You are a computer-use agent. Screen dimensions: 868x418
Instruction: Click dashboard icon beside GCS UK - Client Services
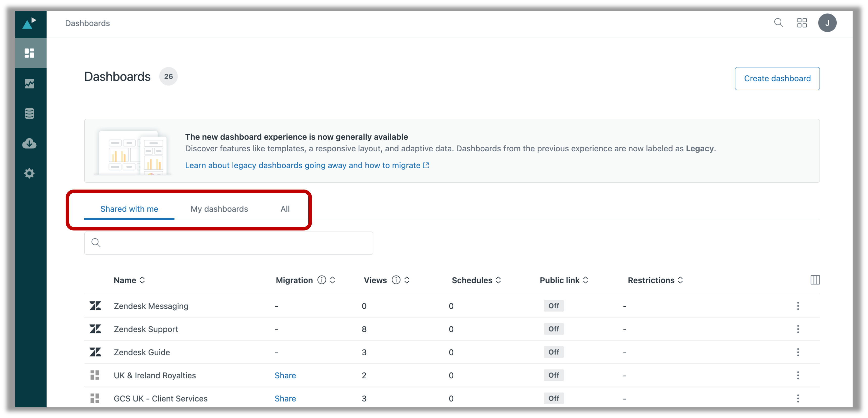coord(95,399)
